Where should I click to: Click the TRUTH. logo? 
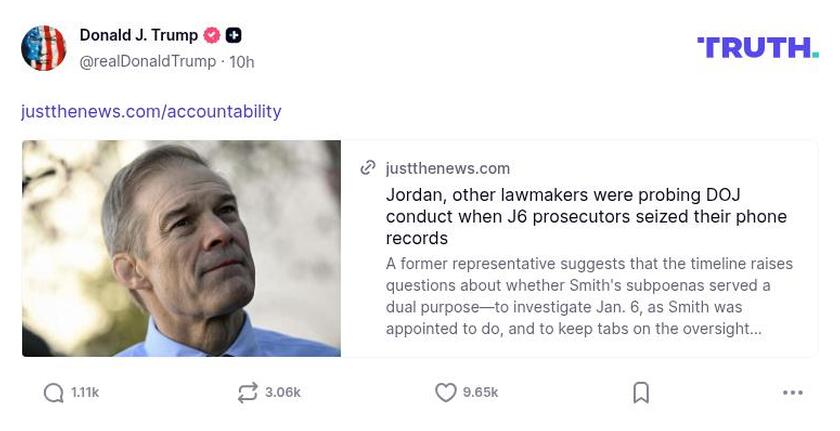click(757, 48)
